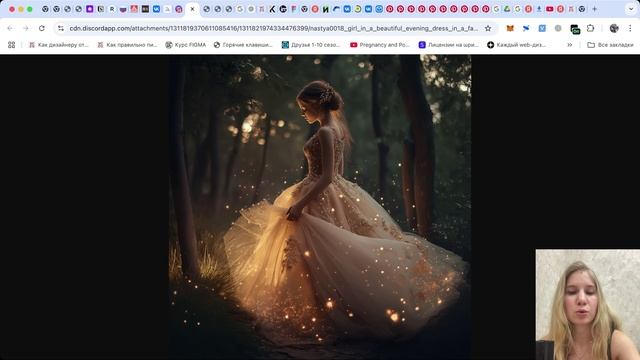This screenshot has height=360, width=640.
Task: Open bookmark 'Горячие клавиши...'
Action: pos(243,45)
